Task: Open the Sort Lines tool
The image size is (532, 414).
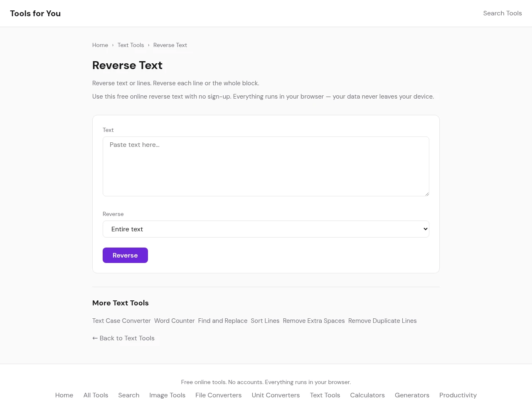Action: 265,321
